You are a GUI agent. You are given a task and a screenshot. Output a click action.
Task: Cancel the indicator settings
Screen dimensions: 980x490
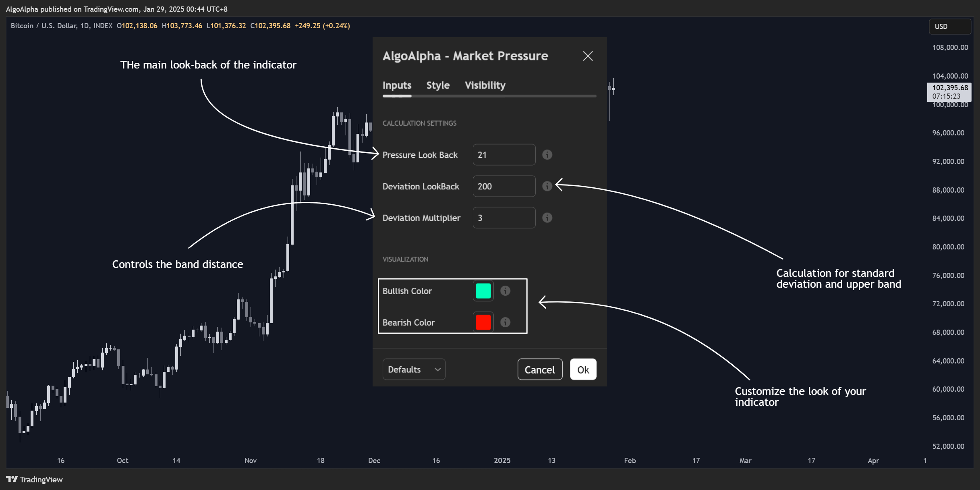click(x=540, y=370)
